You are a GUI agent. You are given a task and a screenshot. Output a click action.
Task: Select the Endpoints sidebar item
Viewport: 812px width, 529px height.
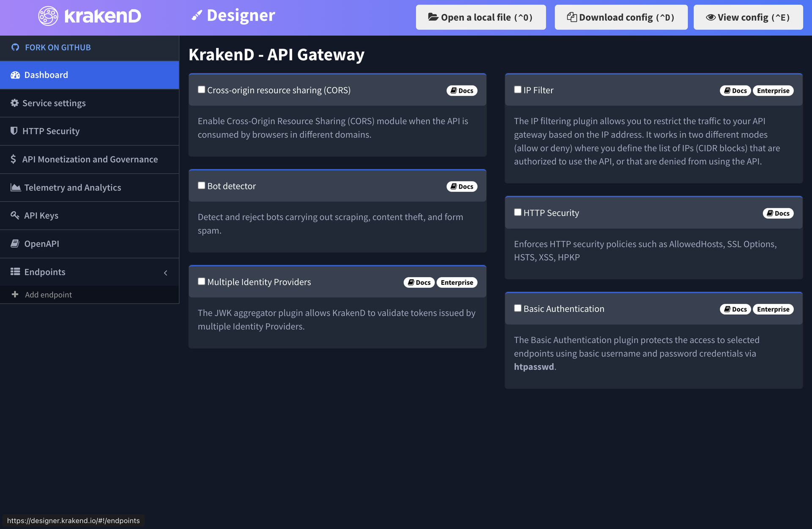click(90, 272)
